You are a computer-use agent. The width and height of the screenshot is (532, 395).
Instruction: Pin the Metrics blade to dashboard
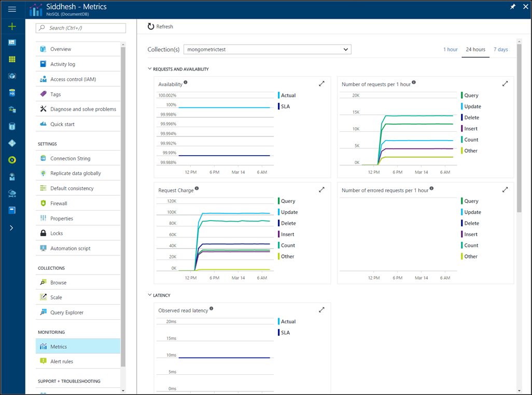click(x=513, y=6)
